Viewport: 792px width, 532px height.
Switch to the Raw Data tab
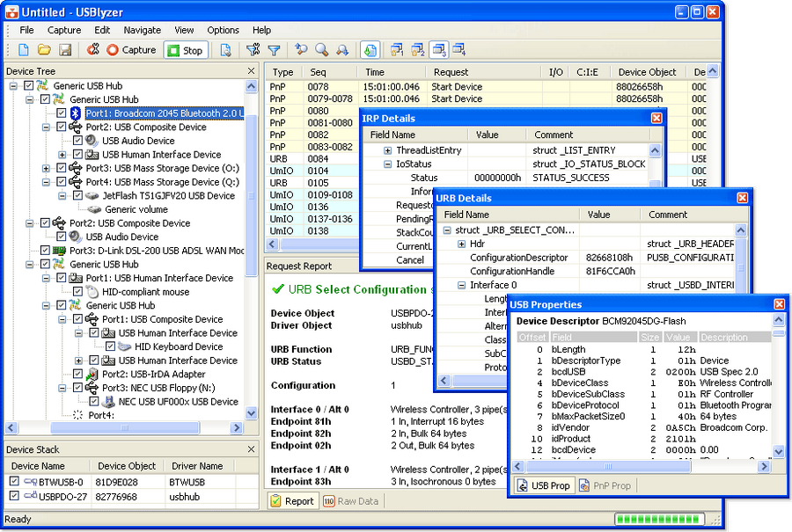350,501
